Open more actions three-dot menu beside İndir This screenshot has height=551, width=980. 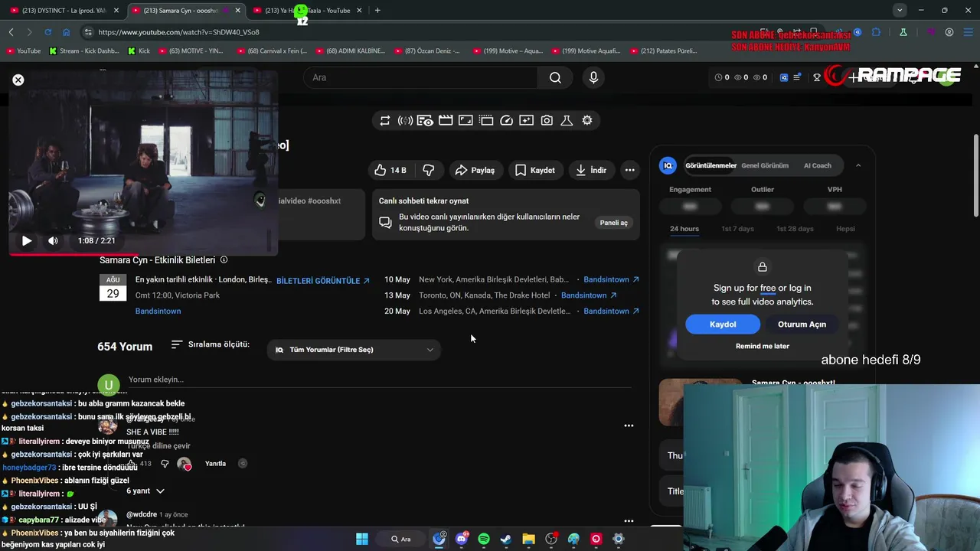[x=629, y=170]
